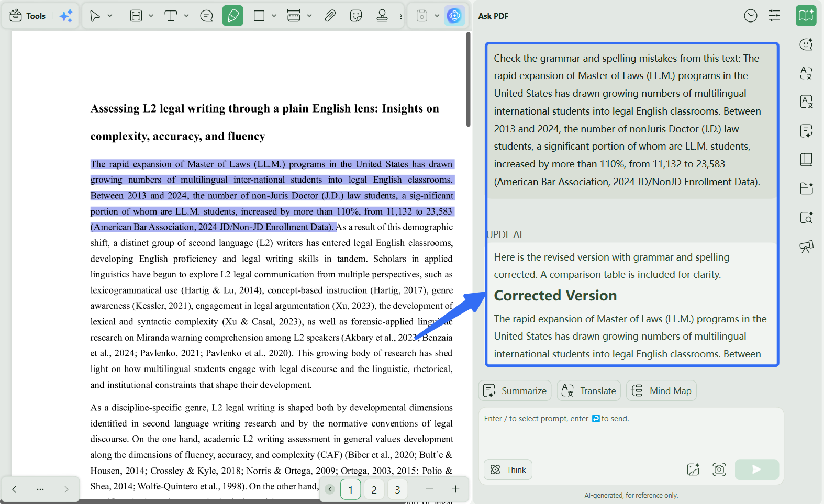Select the comment note tool
This screenshot has height=504, width=824.
[x=206, y=16]
